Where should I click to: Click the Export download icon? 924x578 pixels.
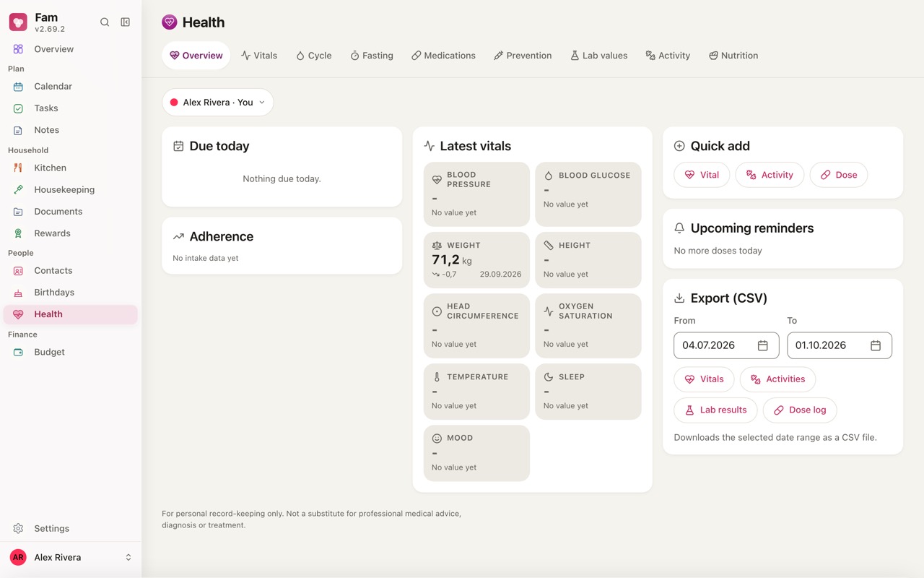(679, 298)
